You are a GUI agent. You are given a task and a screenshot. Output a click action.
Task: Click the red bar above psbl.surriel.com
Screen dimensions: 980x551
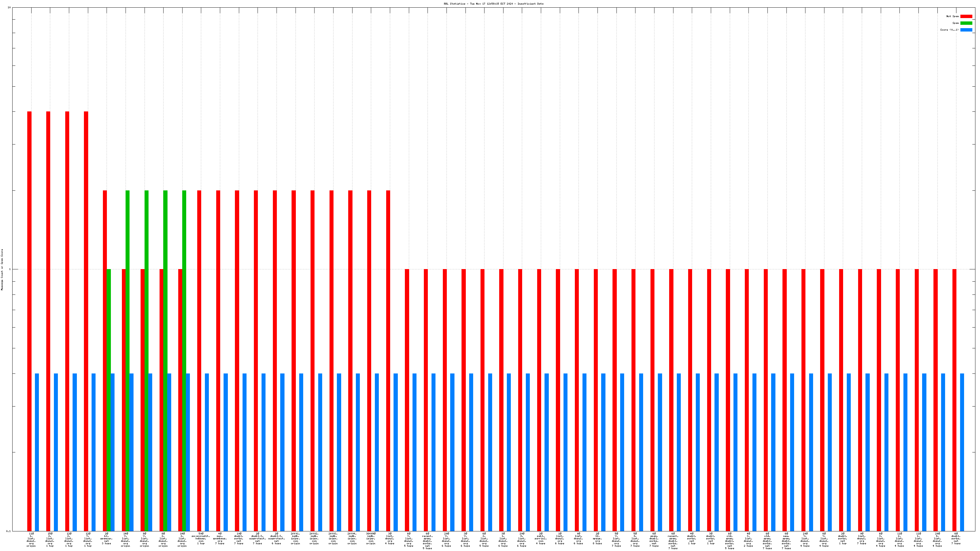[539, 399]
